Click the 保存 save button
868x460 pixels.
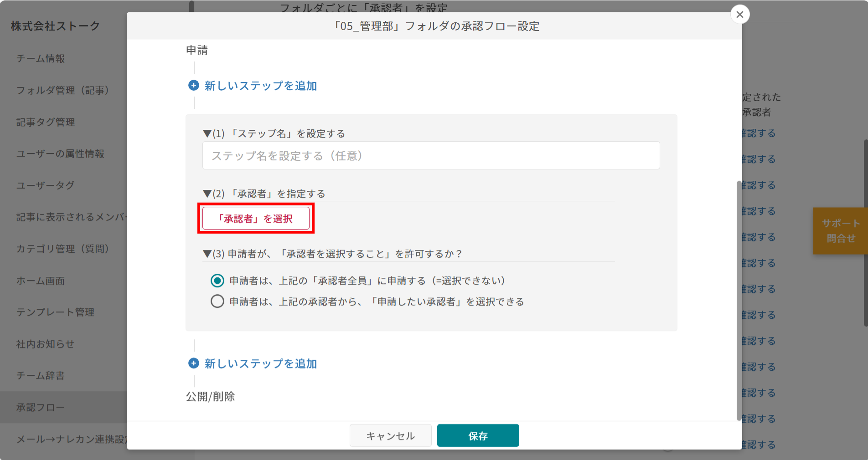(478, 436)
